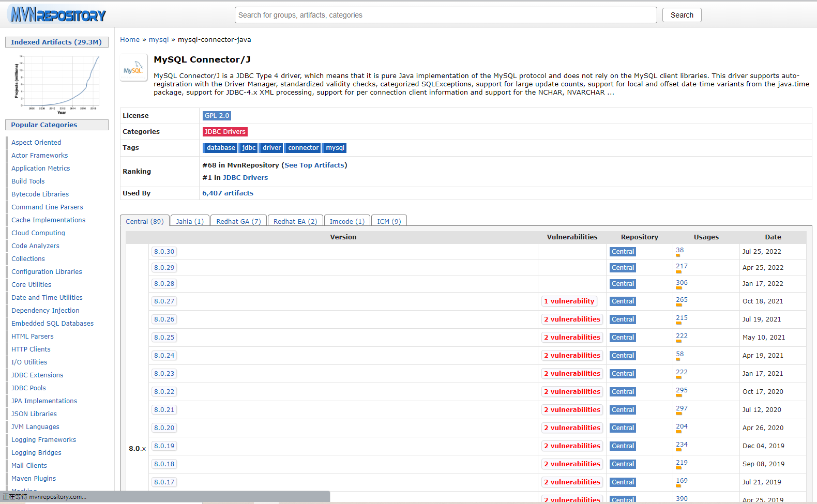
Task: Open the indexed artifacts growth chart
Action: tap(57, 84)
